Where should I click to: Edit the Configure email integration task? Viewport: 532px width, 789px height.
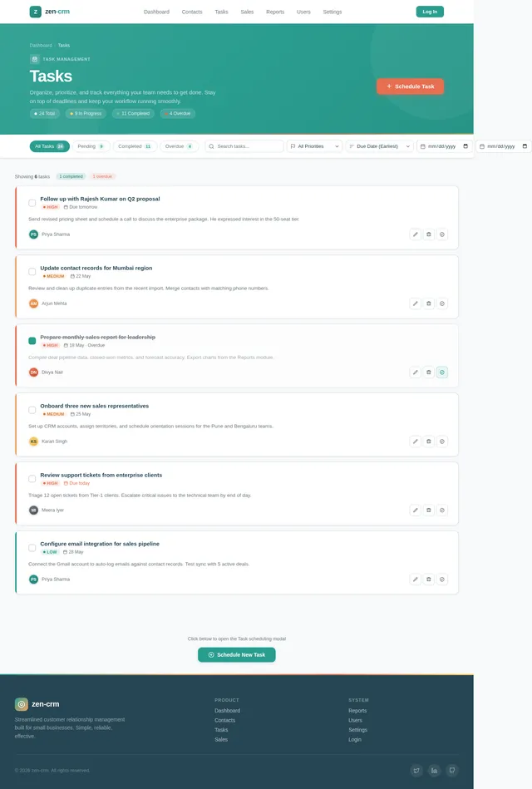pos(416,579)
